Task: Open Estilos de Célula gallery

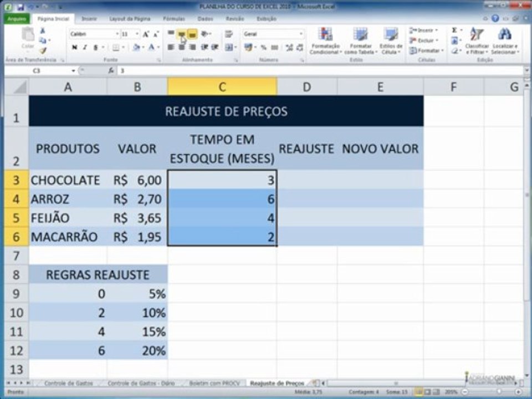Action: (391, 40)
